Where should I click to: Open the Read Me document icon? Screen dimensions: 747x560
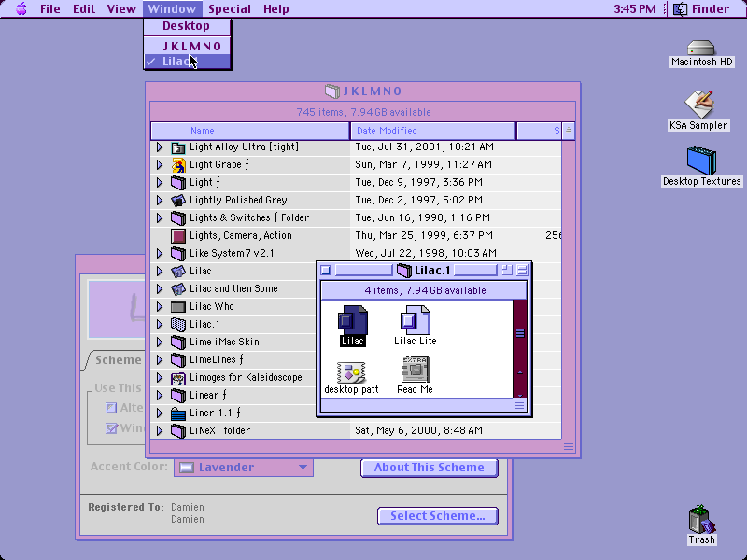click(416, 369)
